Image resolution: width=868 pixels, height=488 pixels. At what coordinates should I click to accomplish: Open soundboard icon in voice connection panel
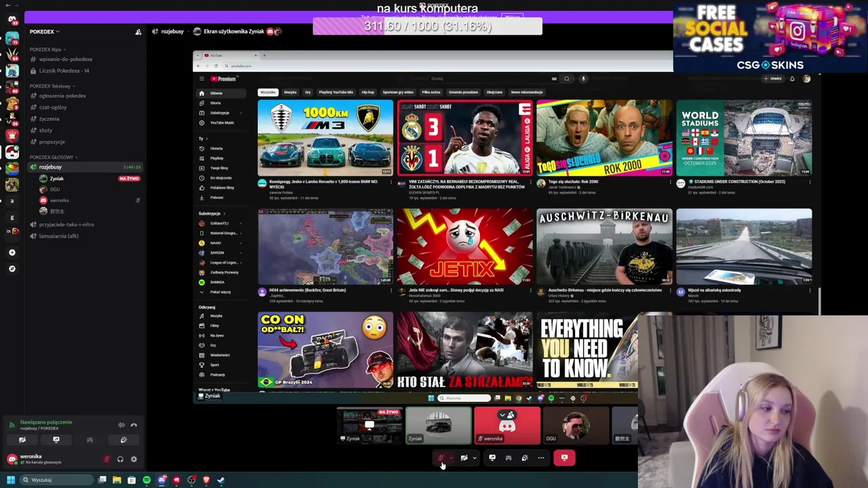(123, 440)
